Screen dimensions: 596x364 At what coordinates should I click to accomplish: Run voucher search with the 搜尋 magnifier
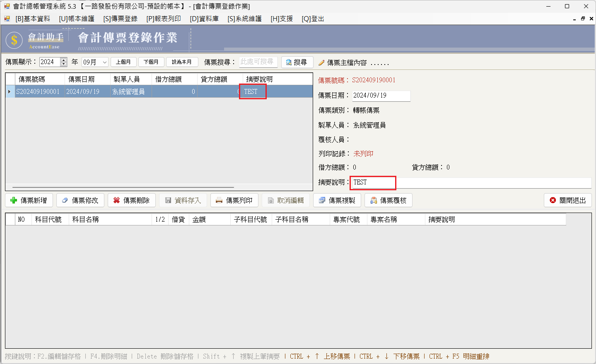pyautogui.click(x=297, y=62)
